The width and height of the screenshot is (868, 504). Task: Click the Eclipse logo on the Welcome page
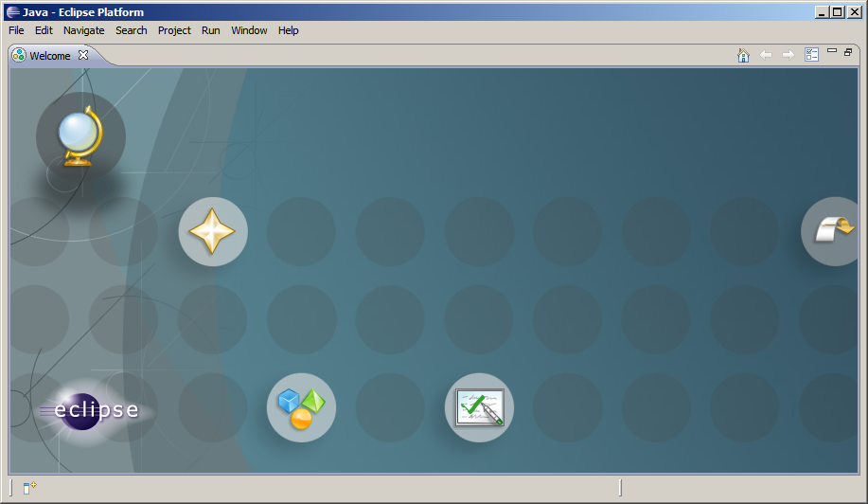click(90, 410)
